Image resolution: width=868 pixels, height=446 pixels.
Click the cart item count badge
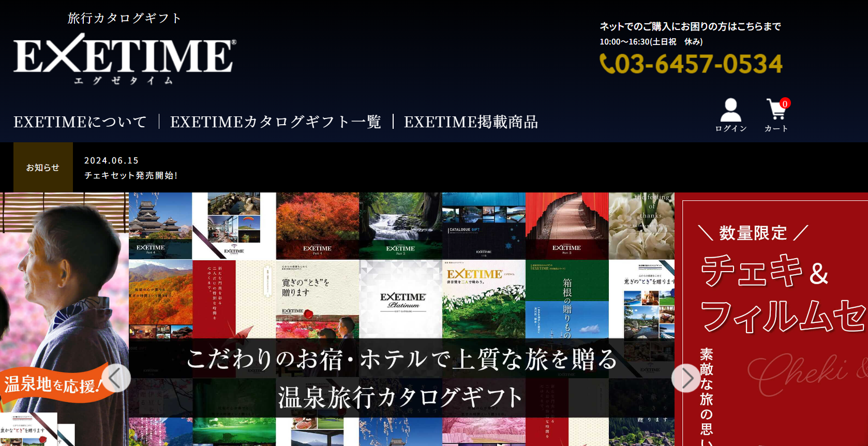pyautogui.click(x=785, y=103)
